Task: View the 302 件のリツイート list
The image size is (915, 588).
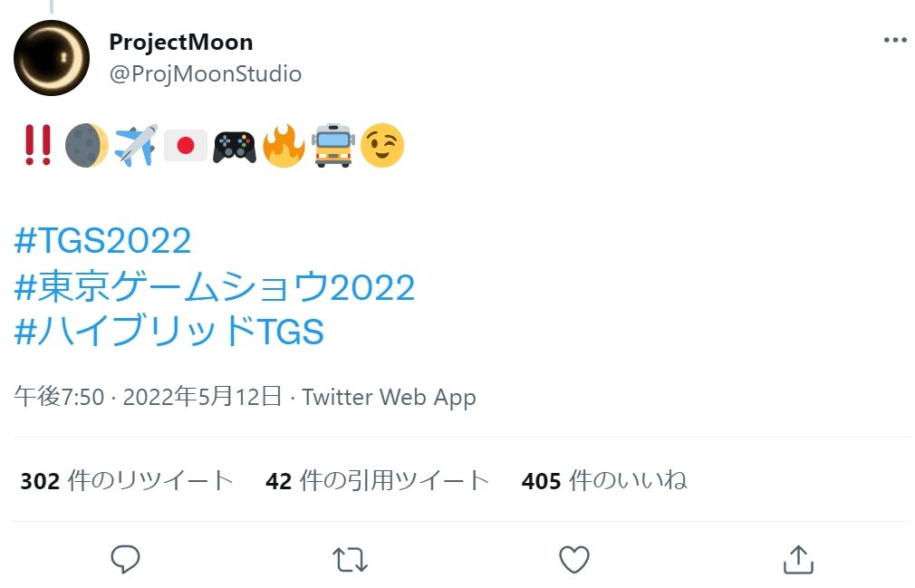Action: click(x=127, y=480)
